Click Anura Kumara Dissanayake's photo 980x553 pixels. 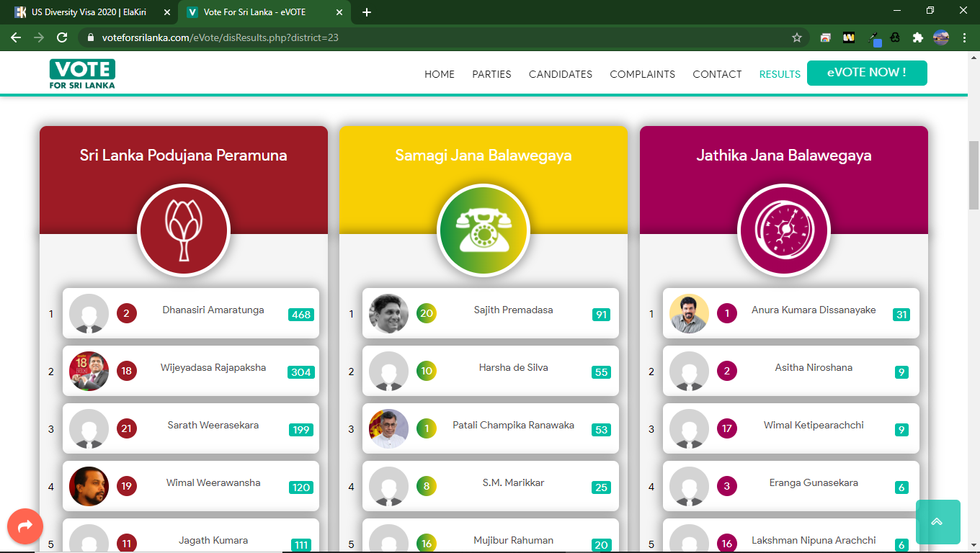690,313
